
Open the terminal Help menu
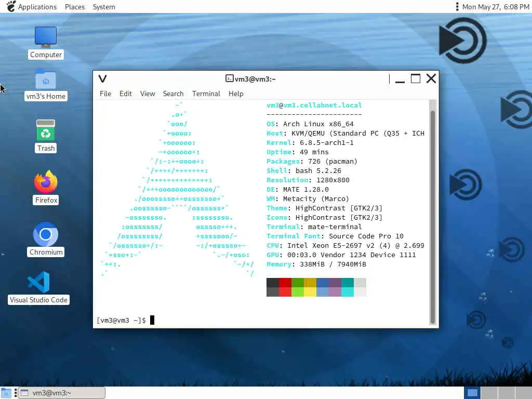[236, 94]
